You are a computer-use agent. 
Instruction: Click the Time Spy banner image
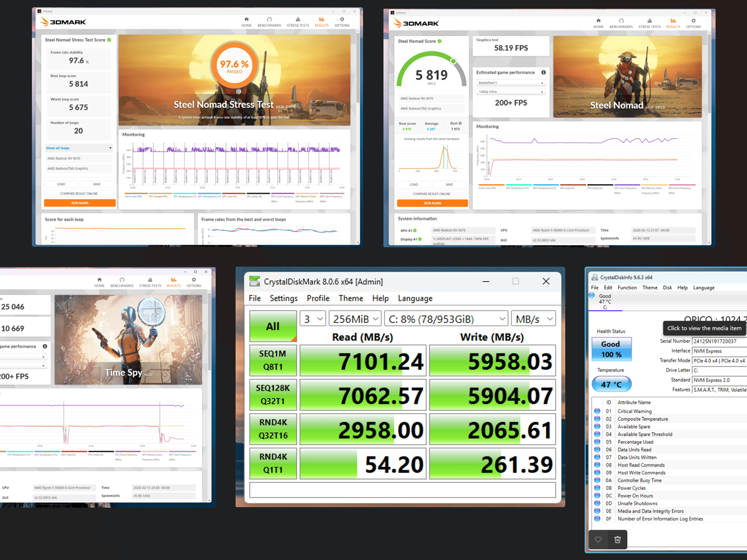tap(128, 340)
